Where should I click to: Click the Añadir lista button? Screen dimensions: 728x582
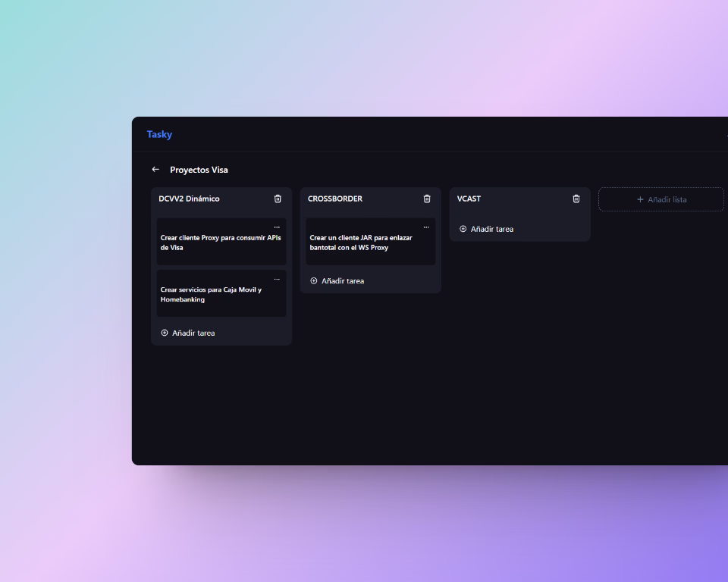(x=661, y=199)
